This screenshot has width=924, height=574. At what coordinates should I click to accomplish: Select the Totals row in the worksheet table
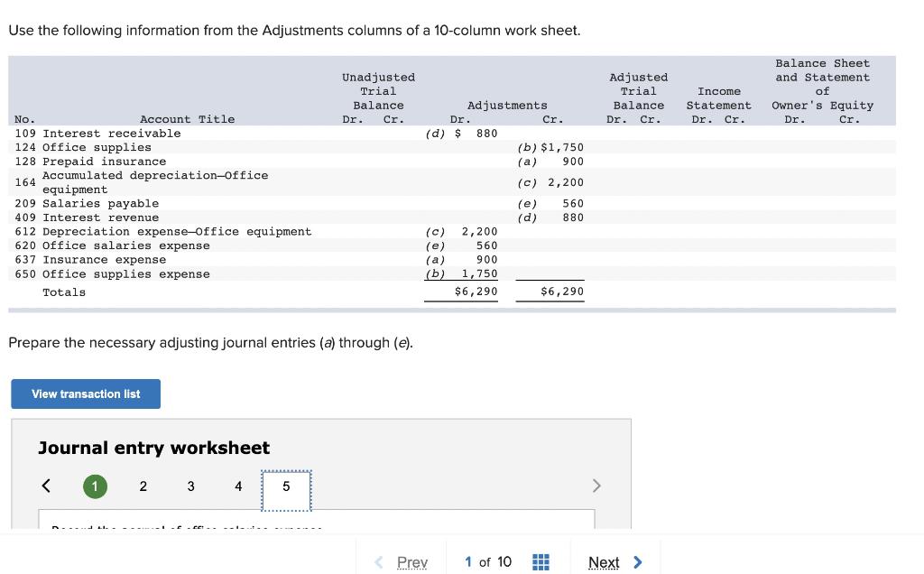point(63,292)
